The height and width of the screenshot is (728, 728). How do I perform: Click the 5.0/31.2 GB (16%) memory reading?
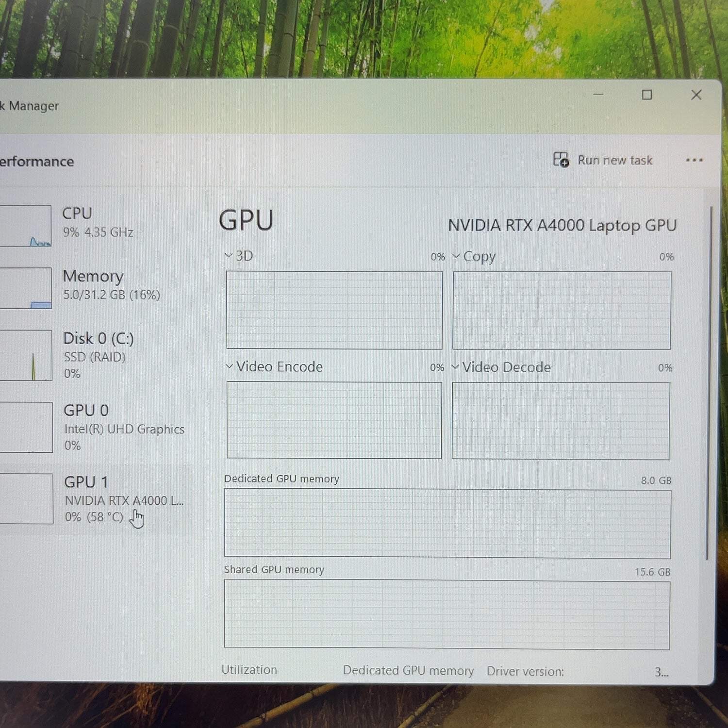tap(112, 295)
